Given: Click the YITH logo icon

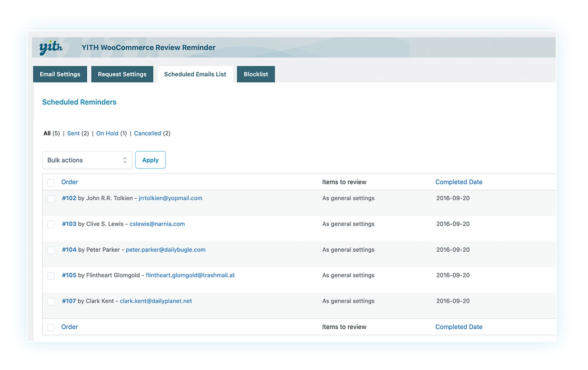Looking at the screenshot, I should click(51, 47).
